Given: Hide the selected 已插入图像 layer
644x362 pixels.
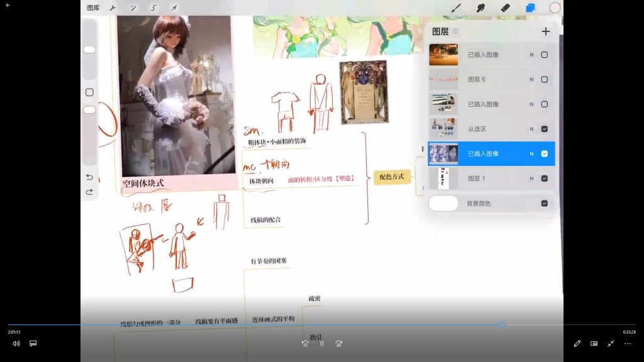Looking at the screenshot, I should coord(544,153).
